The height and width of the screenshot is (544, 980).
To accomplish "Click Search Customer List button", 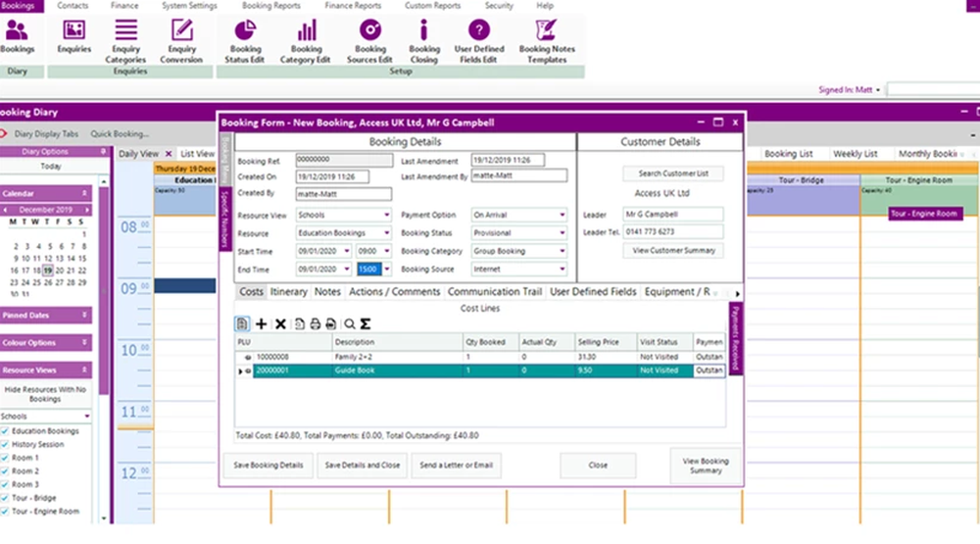I will click(x=673, y=173).
